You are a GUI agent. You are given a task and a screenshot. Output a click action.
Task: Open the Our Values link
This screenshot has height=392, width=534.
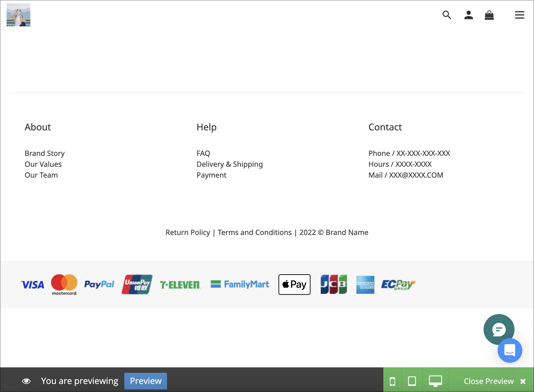pos(43,164)
